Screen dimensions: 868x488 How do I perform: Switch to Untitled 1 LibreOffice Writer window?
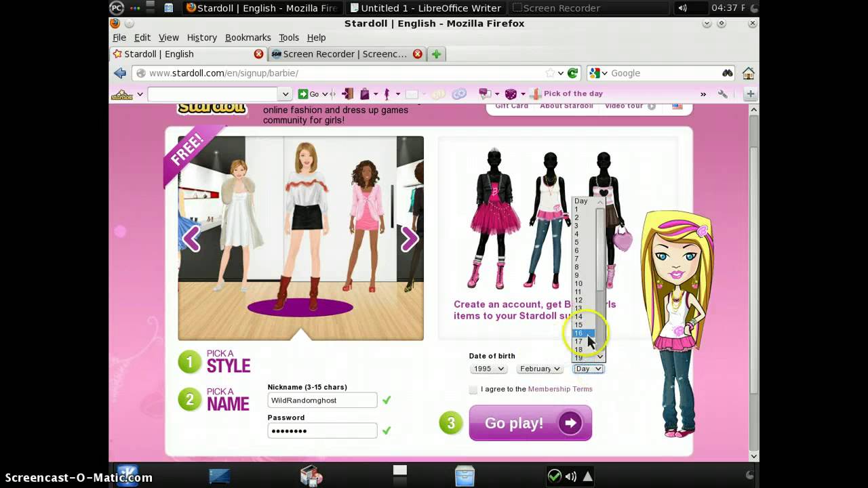point(425,8)
